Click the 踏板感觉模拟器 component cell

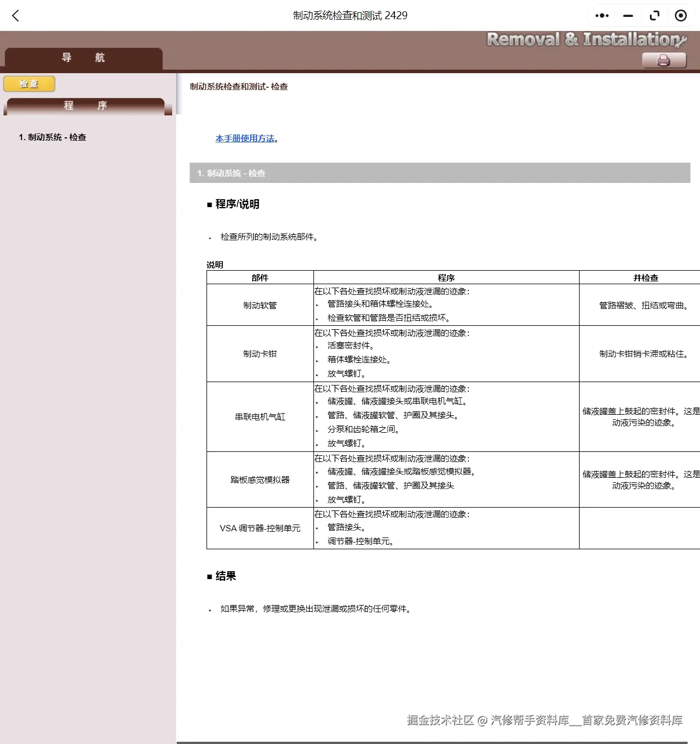tap(260, 479)
